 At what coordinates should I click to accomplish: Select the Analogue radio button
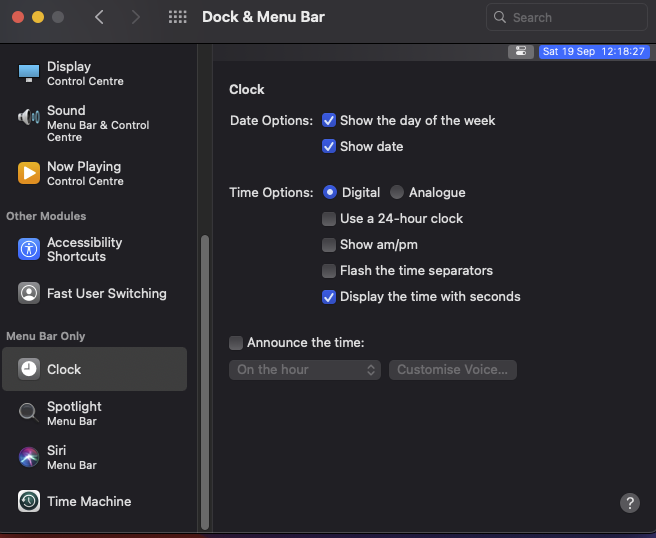(397, 192)
